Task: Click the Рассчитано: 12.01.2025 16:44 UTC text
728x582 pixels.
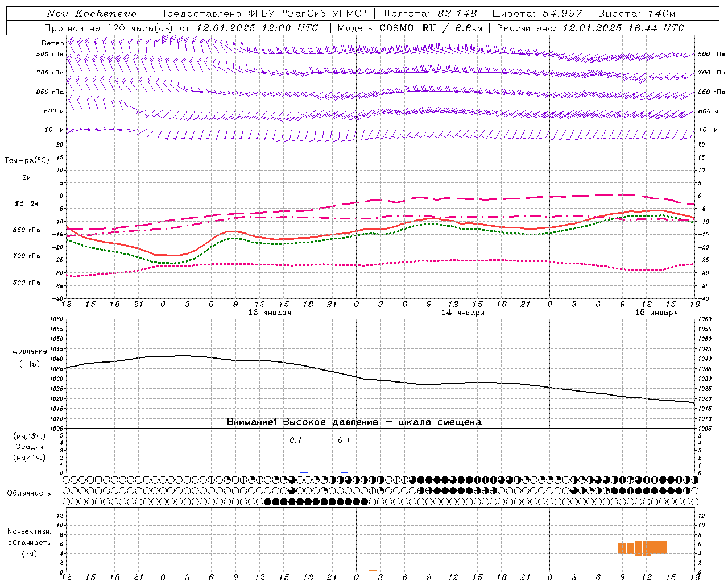Action: (590, 28)
